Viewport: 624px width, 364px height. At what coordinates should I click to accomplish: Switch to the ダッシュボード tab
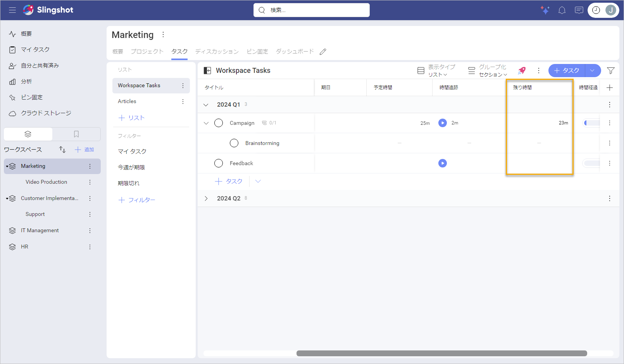(x=295, y=52)
